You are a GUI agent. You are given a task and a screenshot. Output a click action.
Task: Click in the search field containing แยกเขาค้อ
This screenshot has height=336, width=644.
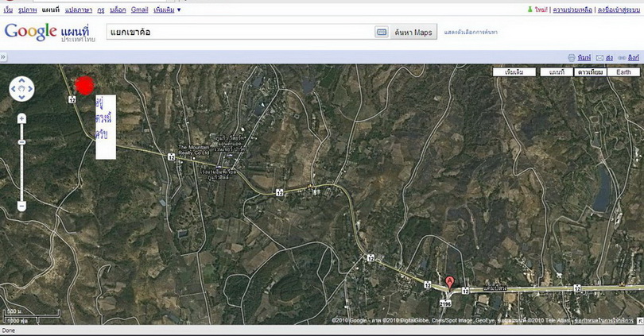tap(240, 32)
